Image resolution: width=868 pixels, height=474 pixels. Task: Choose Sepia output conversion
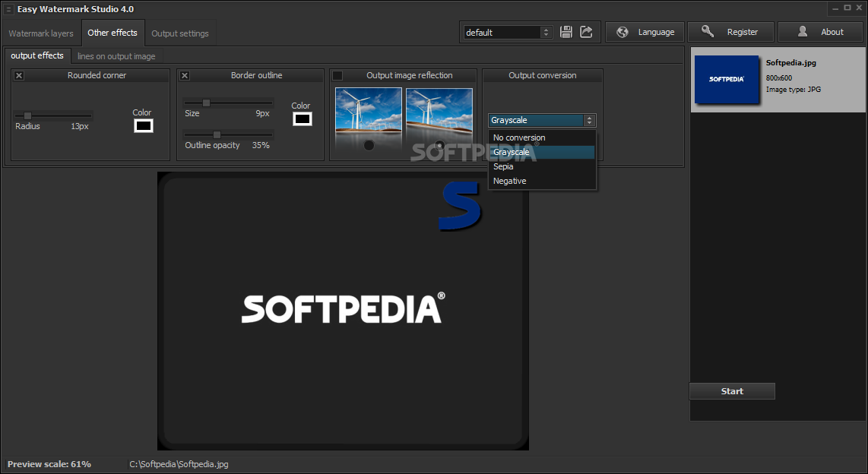pos(542,166)
